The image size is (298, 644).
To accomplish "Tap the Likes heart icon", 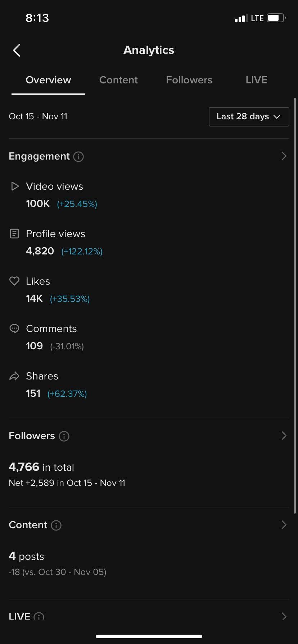I will click(14, 281).
